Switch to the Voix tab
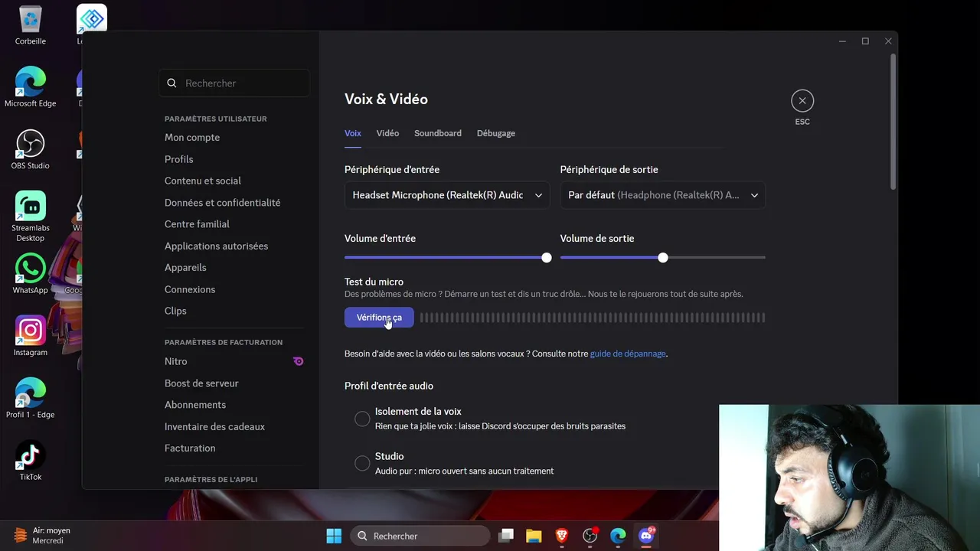 pos(353,133)
